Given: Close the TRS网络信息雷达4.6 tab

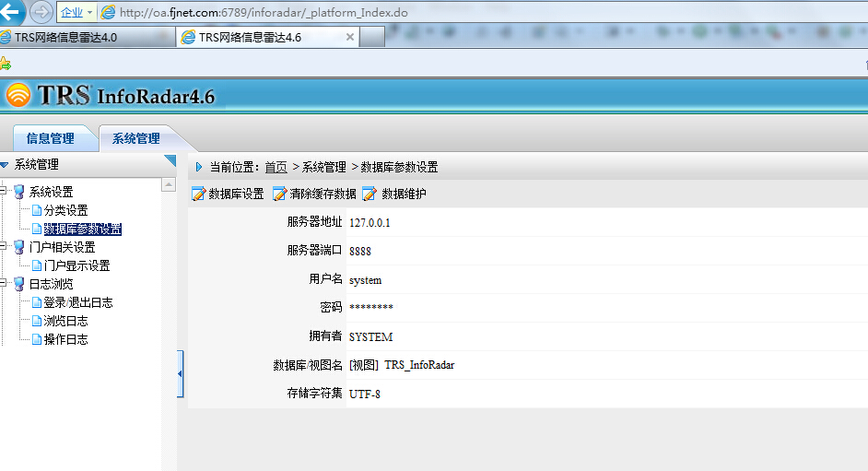Looking at the screenshot, I should [x=350, y=37].
